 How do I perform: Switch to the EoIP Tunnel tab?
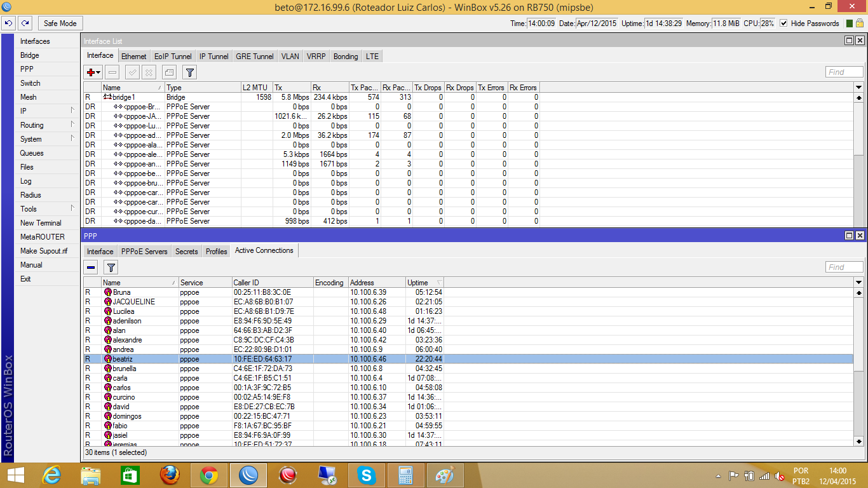click(x=173, y=57)
